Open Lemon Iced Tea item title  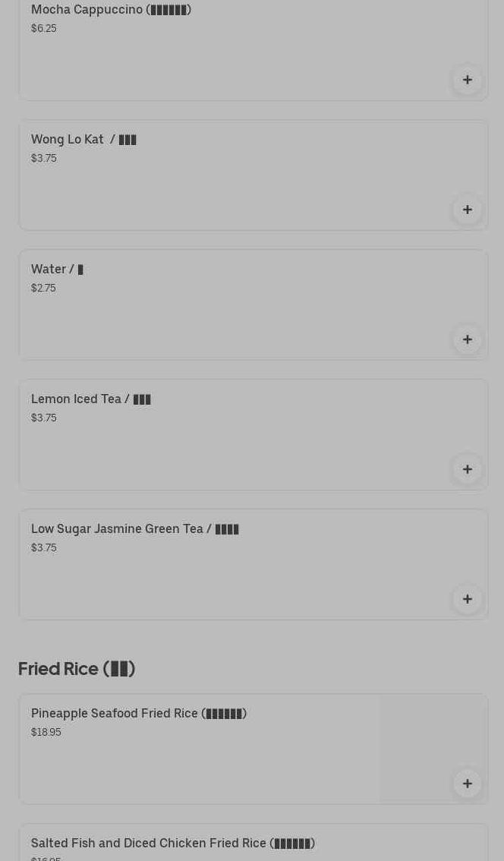pos(91,399)
